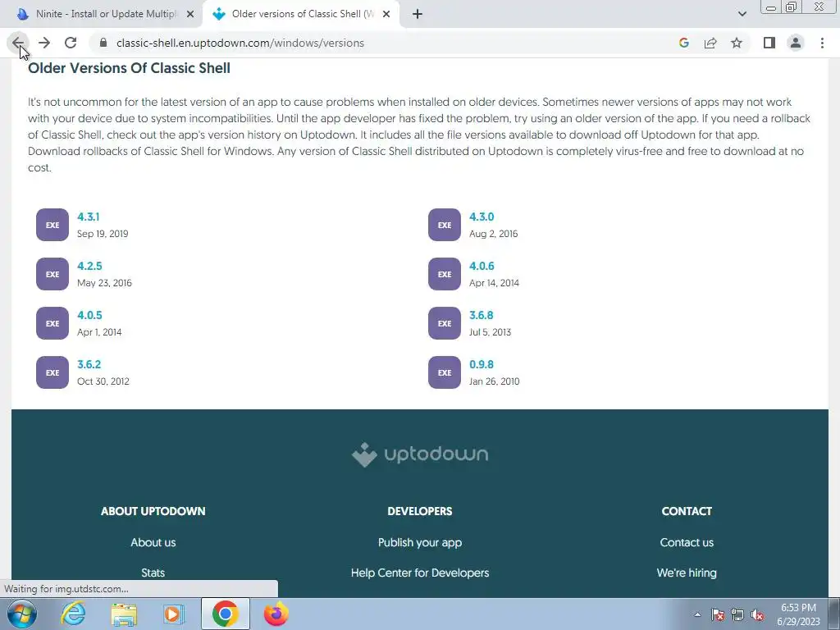
Task: Click the Sep 19, 2019 date text
Action: point(103,234)
